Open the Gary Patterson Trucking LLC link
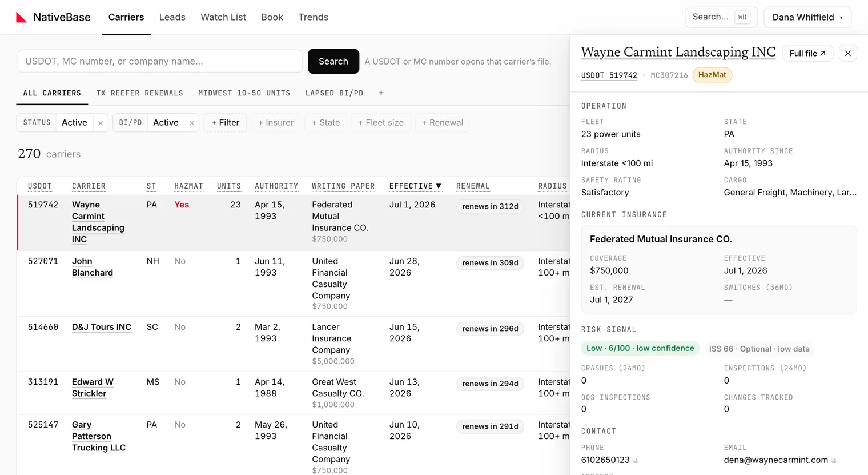 click(x=99, y=436)
